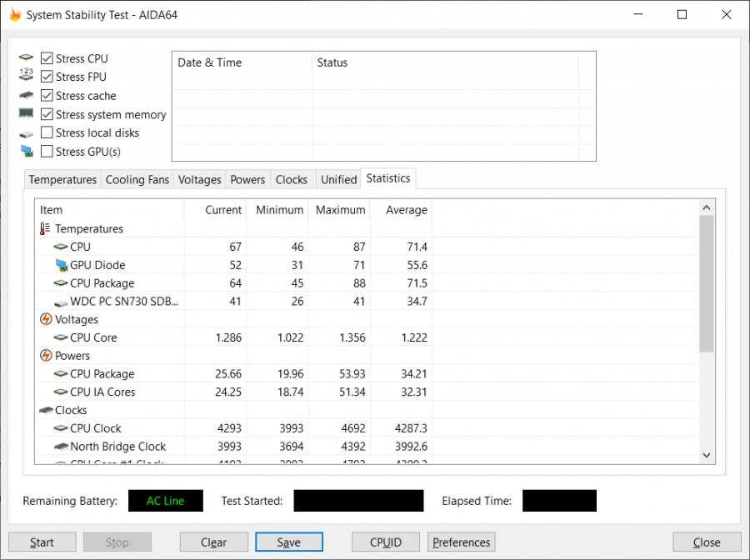
Task: Open Preferences
Action: 461,542
